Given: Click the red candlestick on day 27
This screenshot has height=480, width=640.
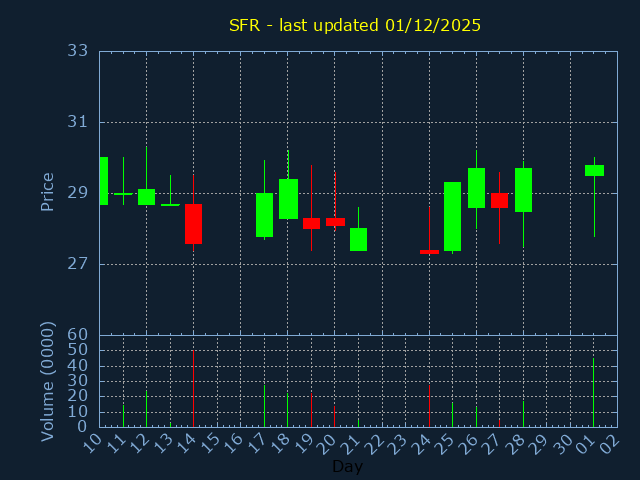Looking at the screenshot, I should click(x=499, y=200).
